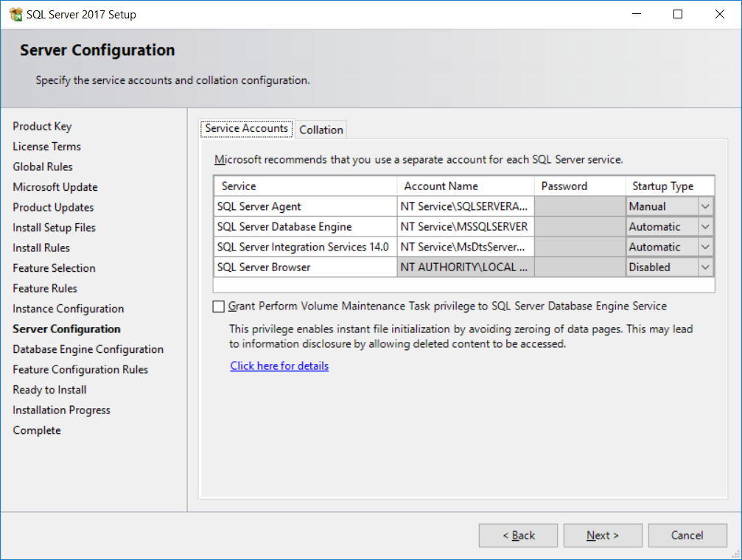This screenshot has width=742, height=560.
Task: Click password field for SQL Server Database Engine
Action: tap(580, 227)
